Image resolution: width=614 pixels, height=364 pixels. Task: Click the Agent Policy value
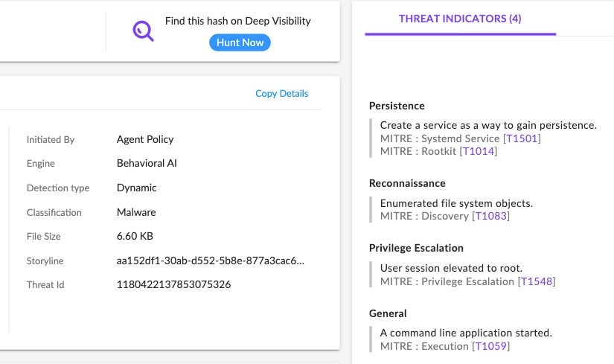(145, 139)
